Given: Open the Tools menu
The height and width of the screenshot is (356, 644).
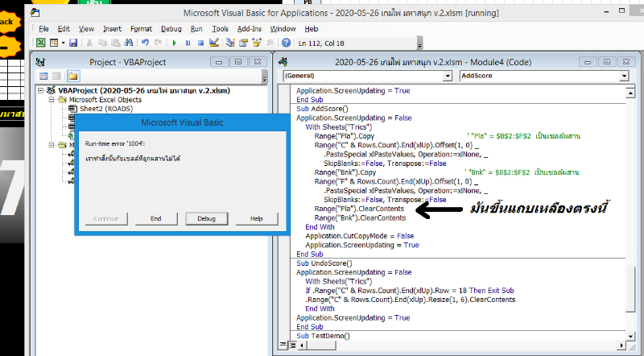Looking at the screenshot, I should click(221, 28).
